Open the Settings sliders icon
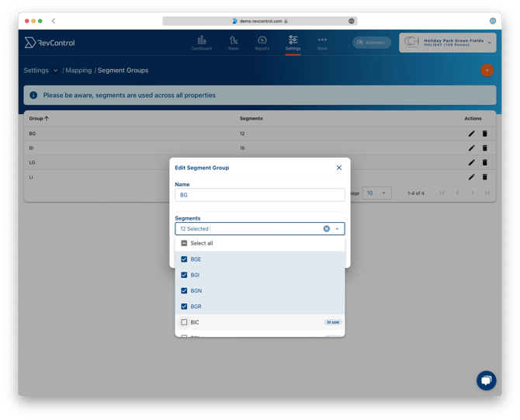This screenshot has width=520, height=420. coord(293,40)
